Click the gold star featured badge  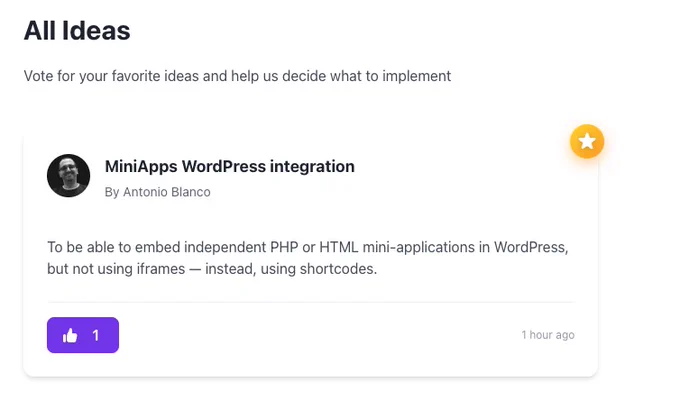click(587, 141)
